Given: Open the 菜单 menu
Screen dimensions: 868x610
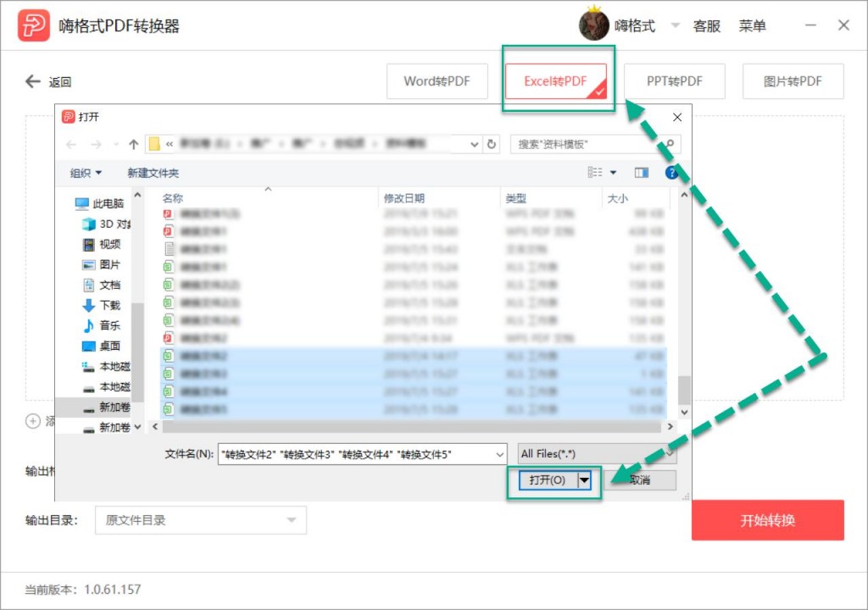Looking at the screenshot, I should pos(753,26).
